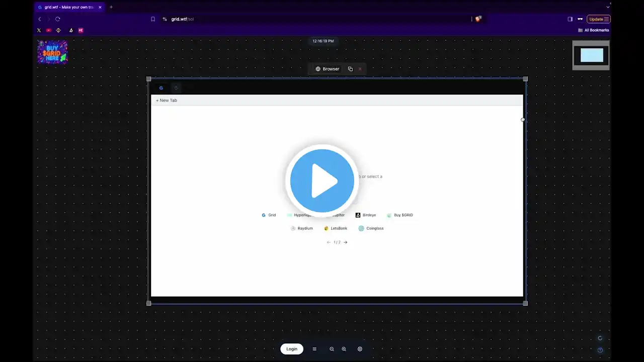Go to previous shortcuts page arrow
Screen dimensions: 644x362
[x=329, y=242]
